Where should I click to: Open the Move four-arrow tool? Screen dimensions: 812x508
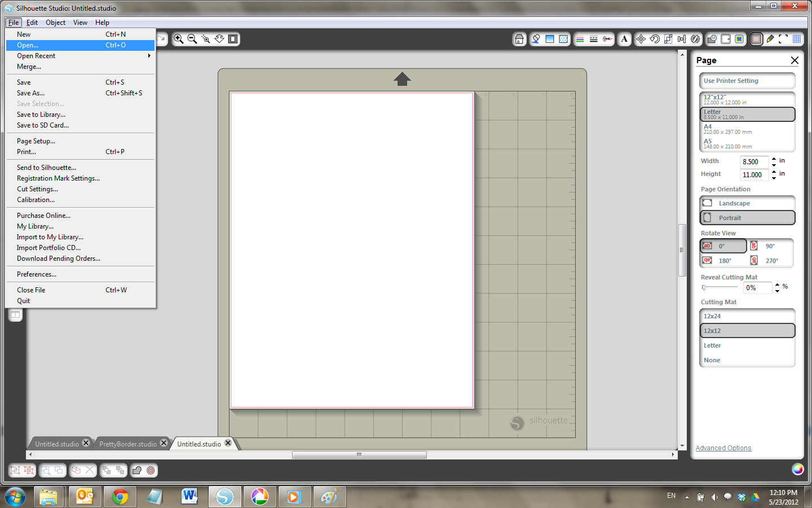[x=641, y=39]
